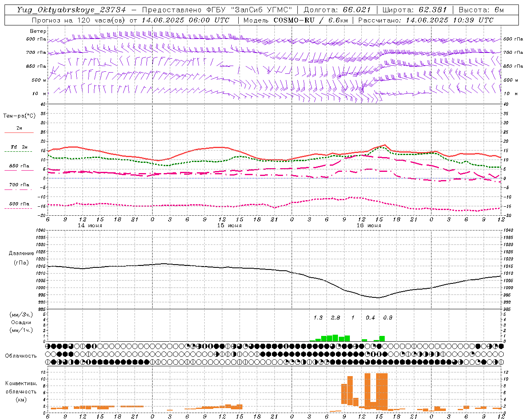This screenshot has height=420, width=525.
Task: Click the 2.8 three-hour precipitation value
Action: point(335,317)
